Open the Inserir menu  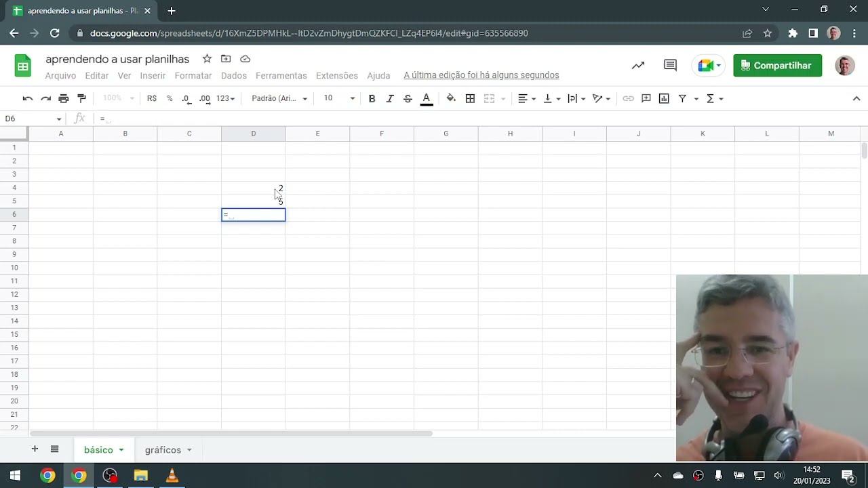pyautogui.click(x=153, y=75)
